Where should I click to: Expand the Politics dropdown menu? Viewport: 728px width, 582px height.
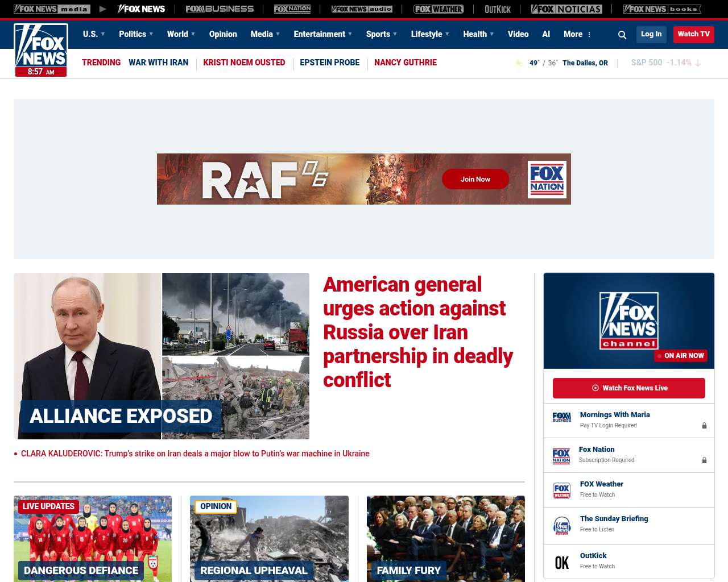pos(136,34)
